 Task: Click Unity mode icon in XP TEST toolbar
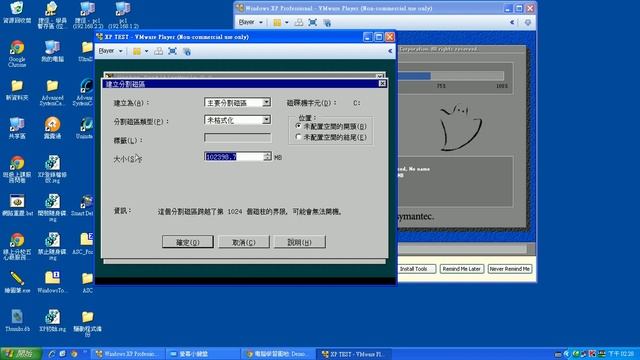tap(187, 51)
